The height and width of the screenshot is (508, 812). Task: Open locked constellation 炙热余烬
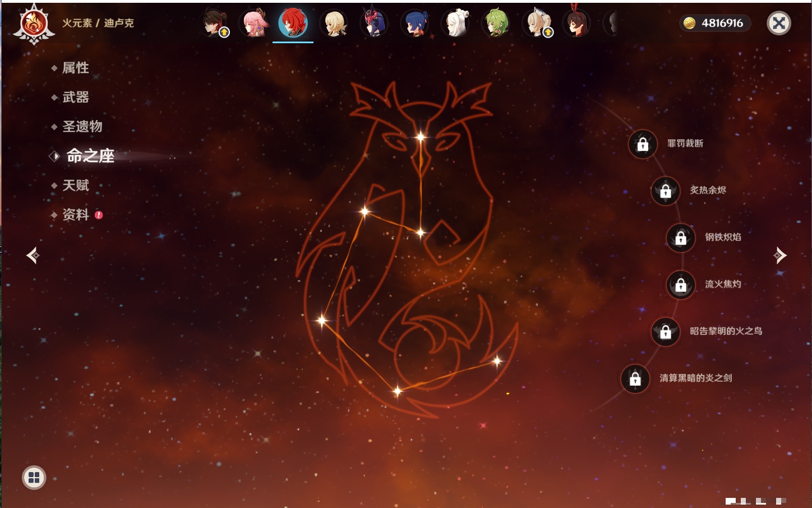tap(666, 191)
